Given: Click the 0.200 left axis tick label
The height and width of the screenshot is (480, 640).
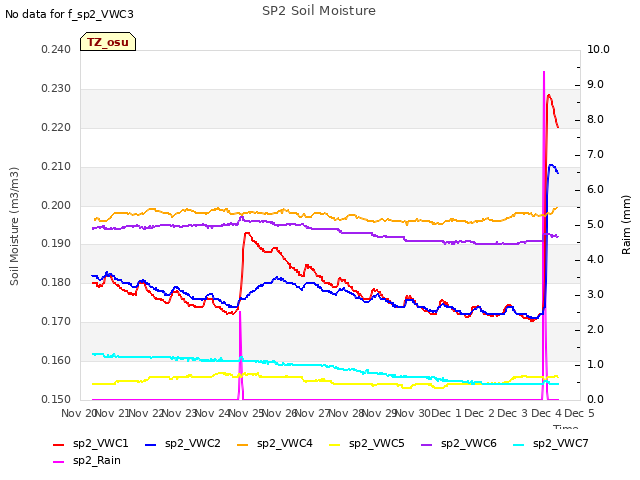Looking at the screenshot, I should (56, 205).
